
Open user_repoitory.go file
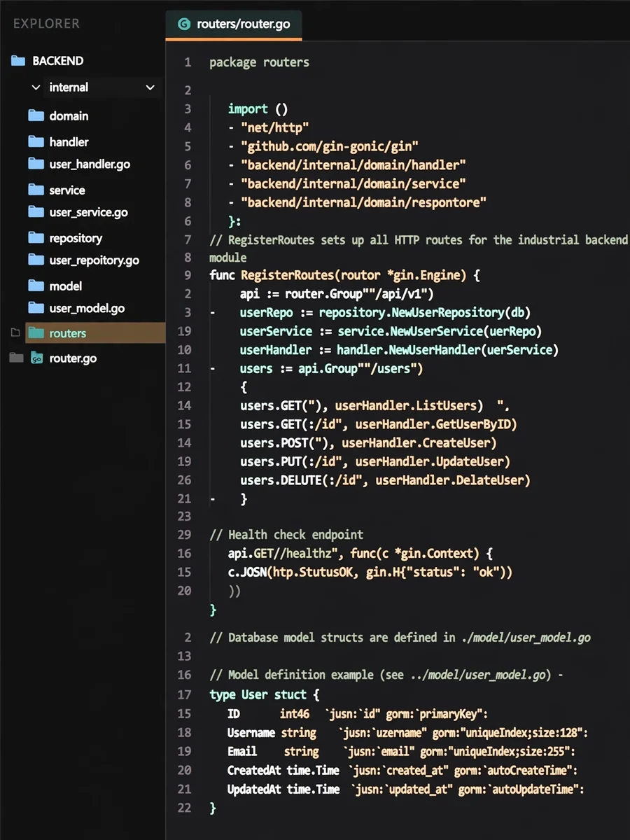pos(94,260)
